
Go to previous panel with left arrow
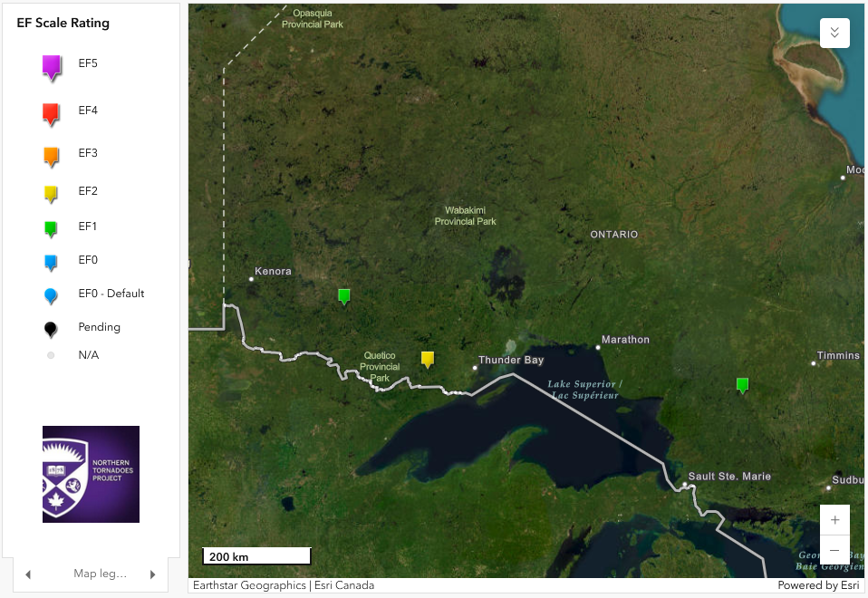pos(28,574)
